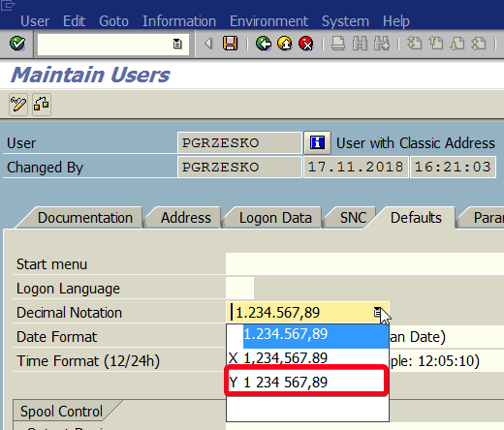Click the toolbar icon next to the pencil
This screenshot has width=504, height=430.
(42, 105)
